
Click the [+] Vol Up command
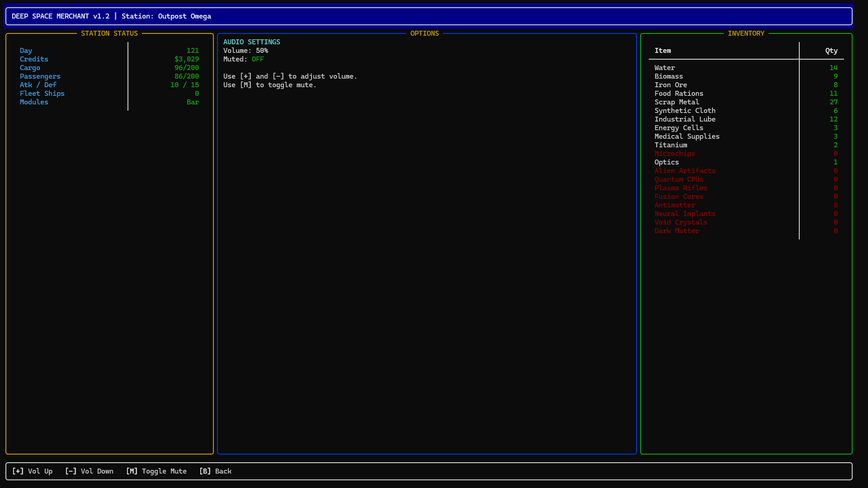tap(32, 471)
